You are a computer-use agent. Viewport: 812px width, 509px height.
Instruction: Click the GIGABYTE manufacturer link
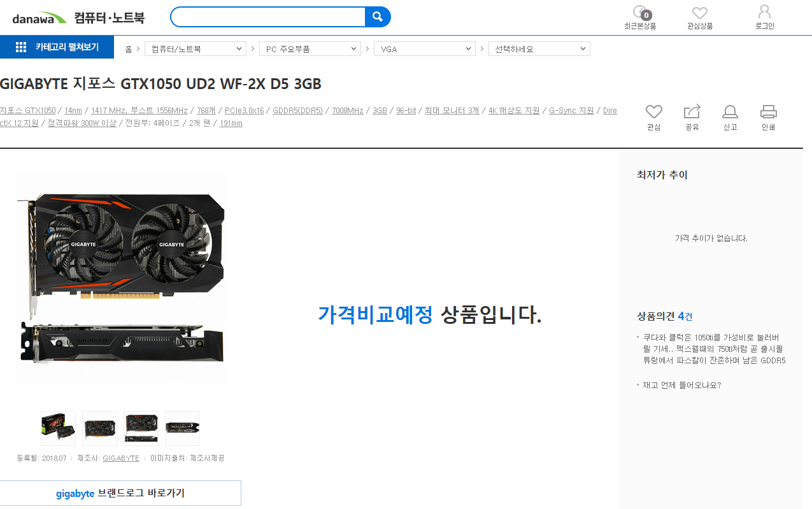[121, 458]
